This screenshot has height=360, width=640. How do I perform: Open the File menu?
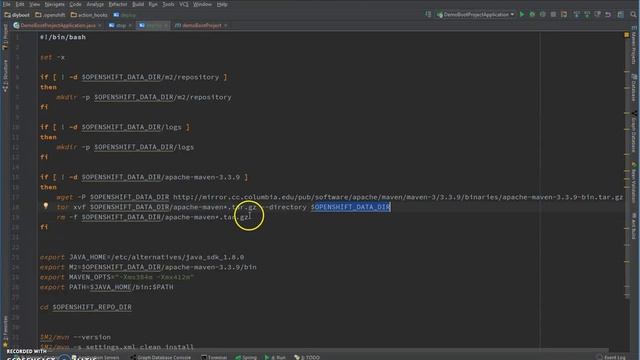7,4
